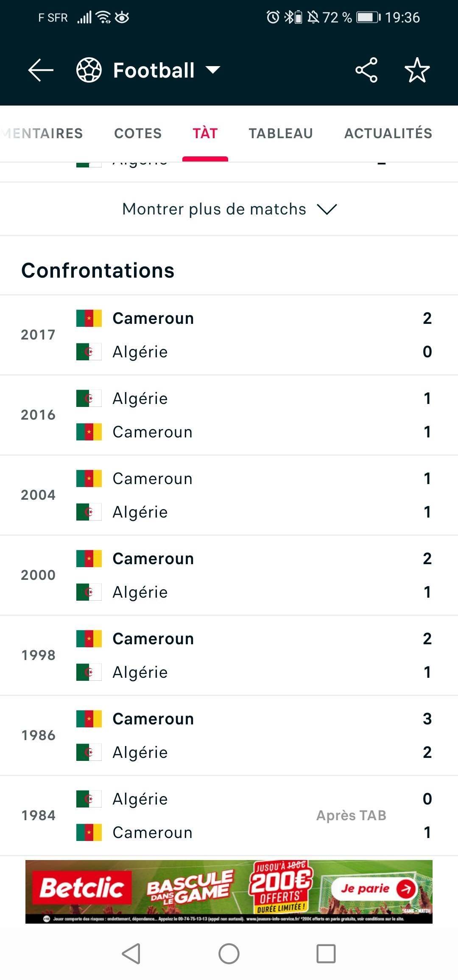Select the TÀT tab
458x980 pixels.
(205, 133)
